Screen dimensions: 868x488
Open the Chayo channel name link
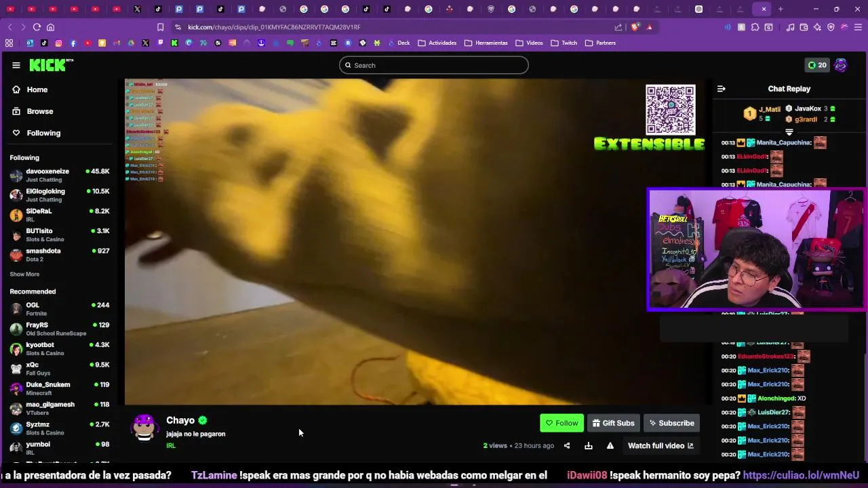coord(180,420)
